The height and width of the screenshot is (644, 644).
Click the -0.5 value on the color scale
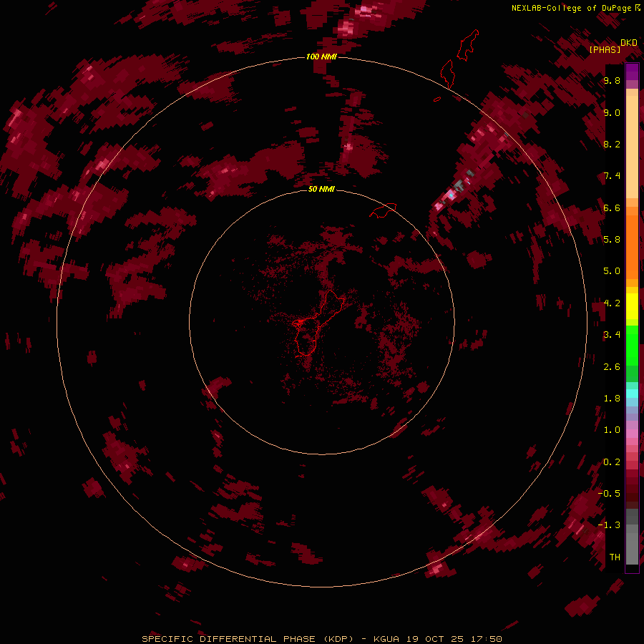pyautogui.click(x=610, y=493)
